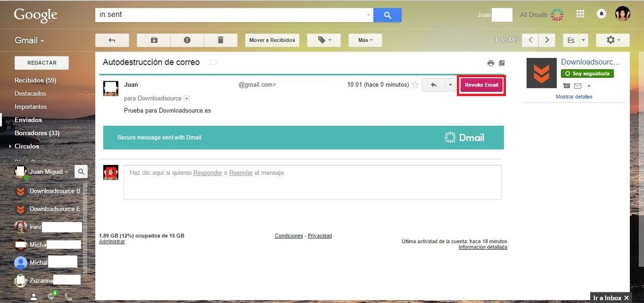Open Condiciones link
644x303 pixels.
click(x=289, y=236)
